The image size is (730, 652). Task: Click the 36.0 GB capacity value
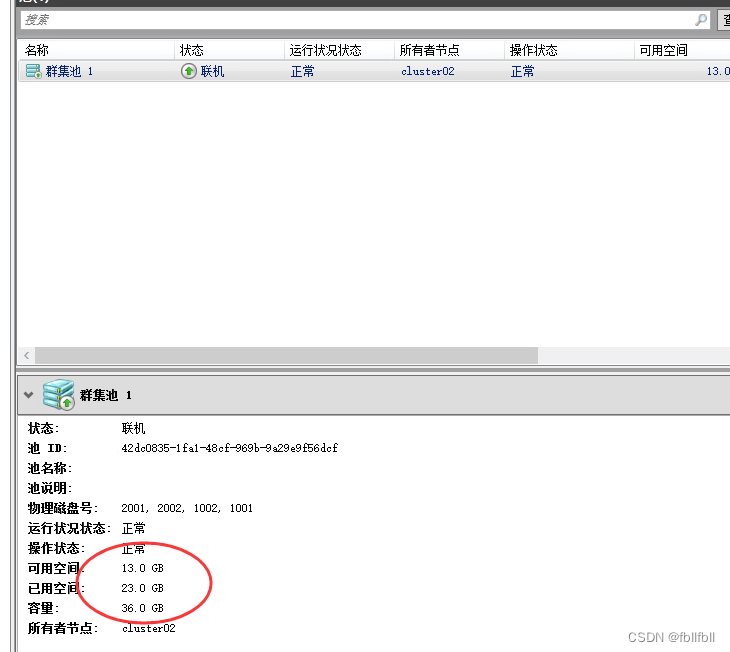(x=142, y=608)
